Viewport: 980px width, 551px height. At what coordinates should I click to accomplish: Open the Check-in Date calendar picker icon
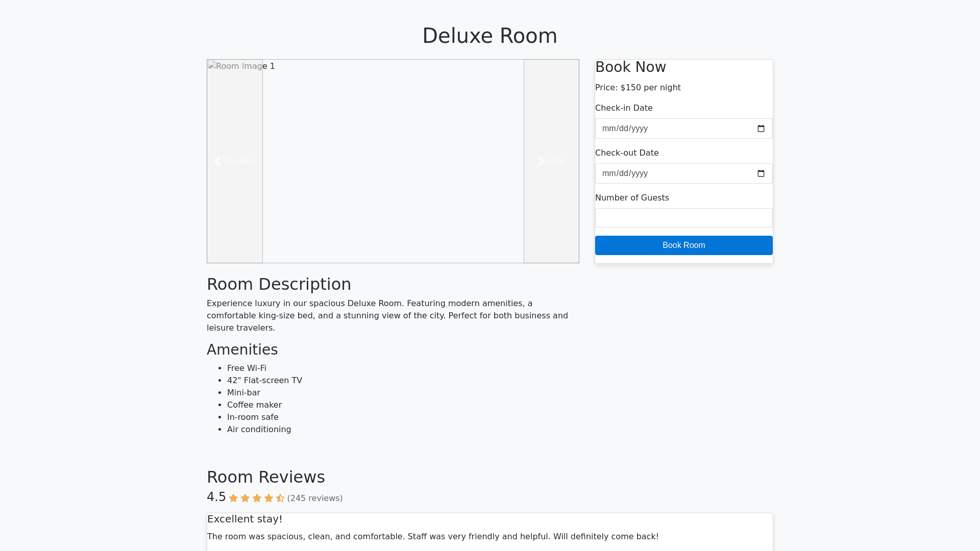tap(761, 129)
